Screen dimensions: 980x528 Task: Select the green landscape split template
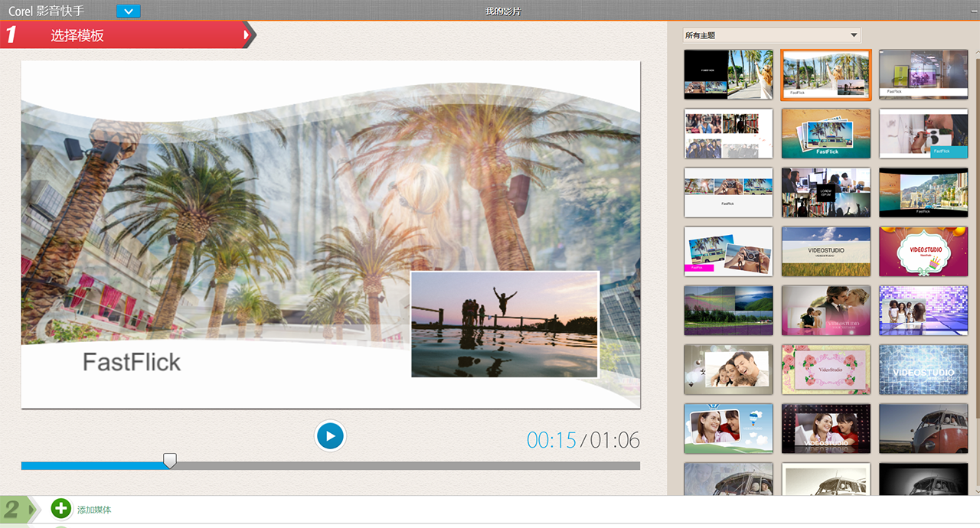coord(728,311)
